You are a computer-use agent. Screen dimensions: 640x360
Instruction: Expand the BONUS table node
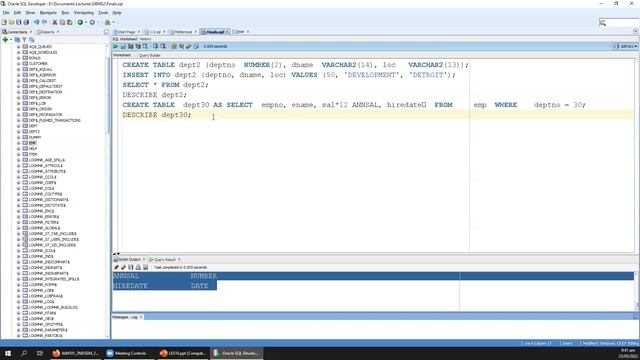[18, 58]
